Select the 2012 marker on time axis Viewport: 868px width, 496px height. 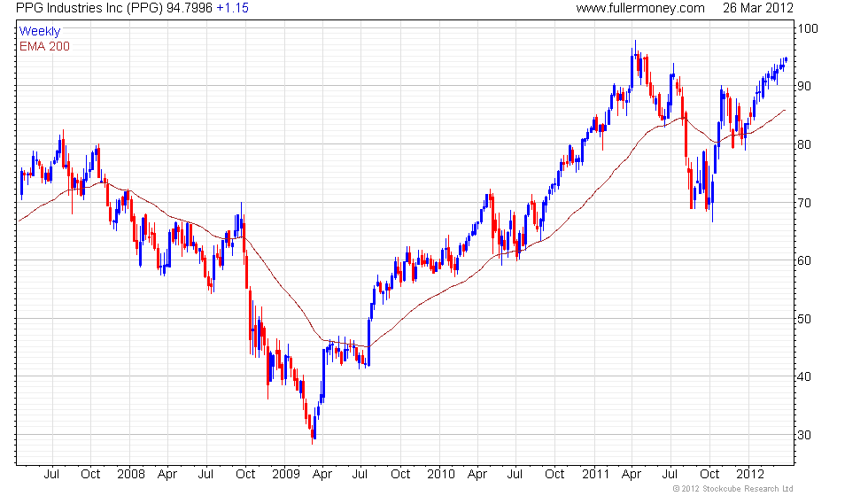tap(749, 474)
